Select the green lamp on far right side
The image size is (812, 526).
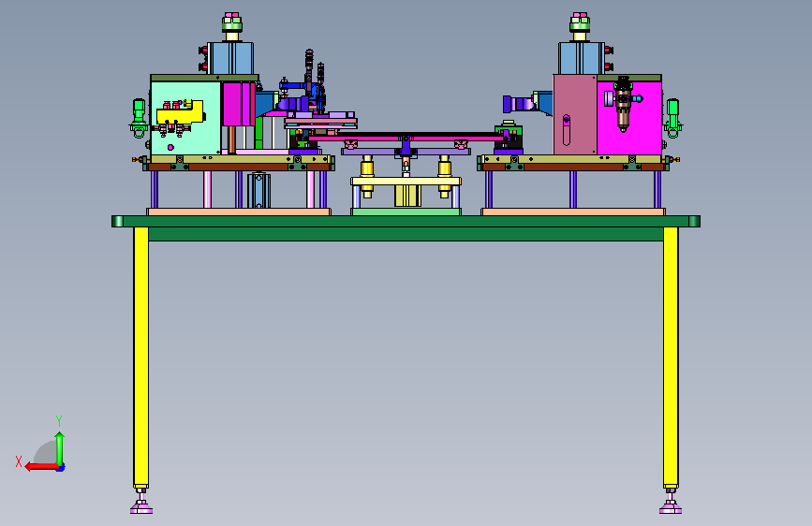coord(672,119)
